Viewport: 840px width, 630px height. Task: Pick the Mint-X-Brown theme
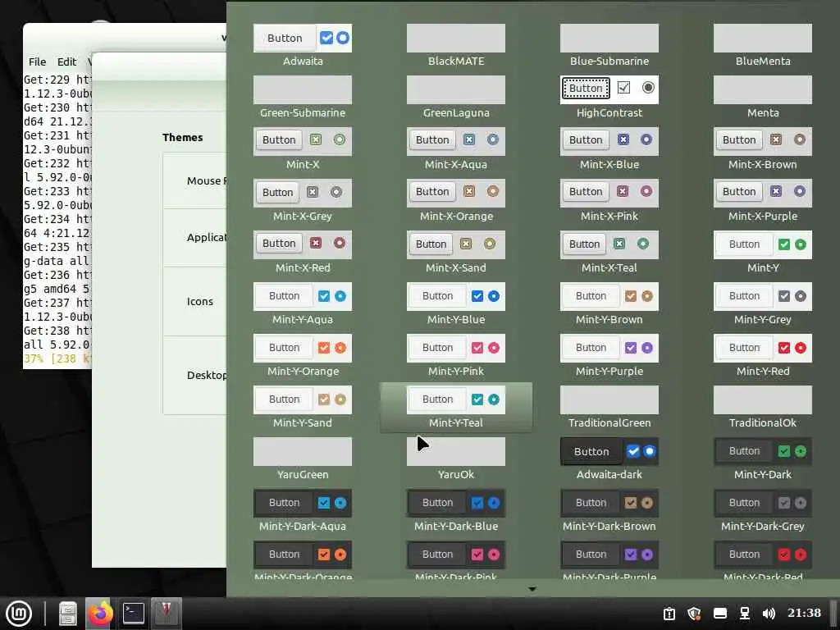(763, 149)
